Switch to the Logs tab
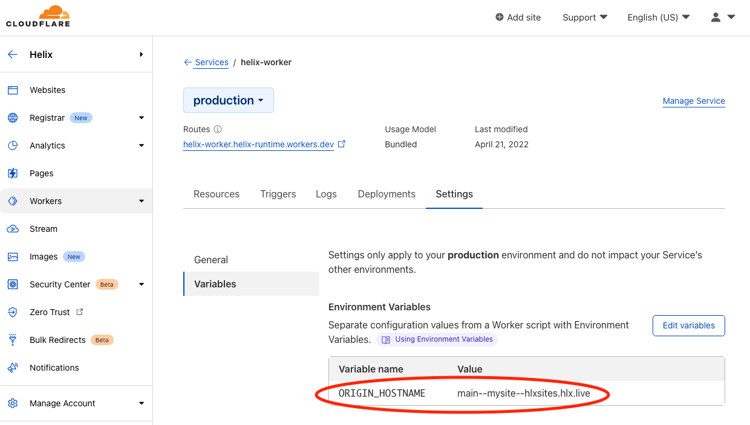This screenshot has width=750, height=425. click(x=326, y=194)
